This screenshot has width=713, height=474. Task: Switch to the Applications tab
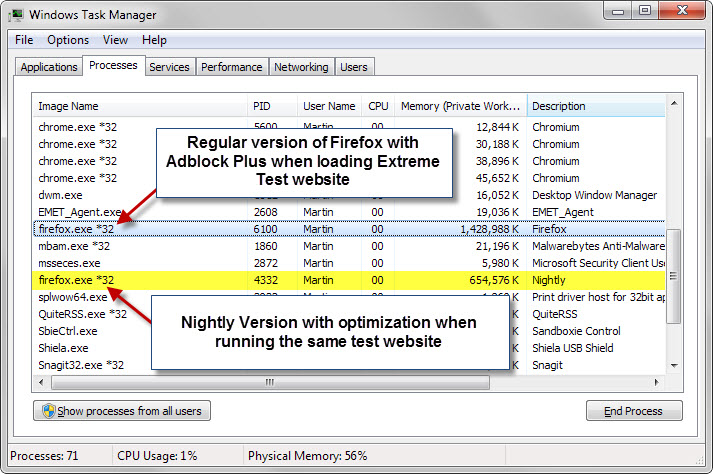49,67
